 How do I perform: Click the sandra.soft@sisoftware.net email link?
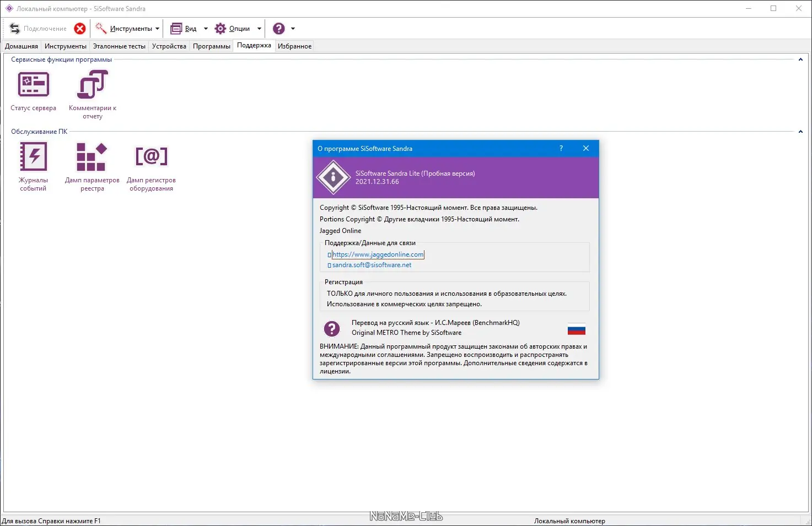(x=372, y=265)
